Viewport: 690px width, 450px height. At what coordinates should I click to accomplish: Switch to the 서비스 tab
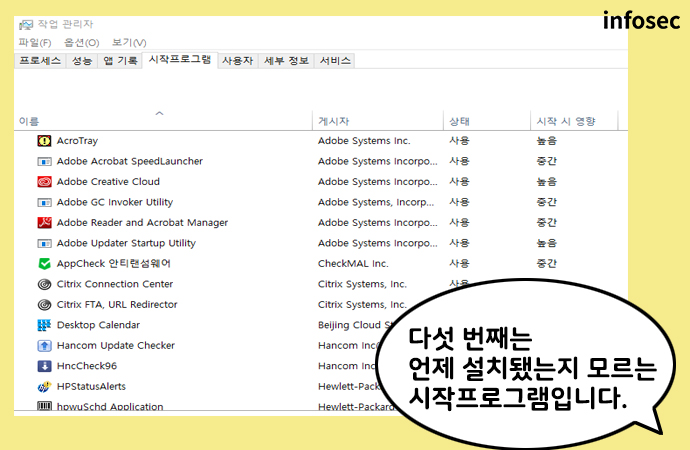tap(335, 61)
